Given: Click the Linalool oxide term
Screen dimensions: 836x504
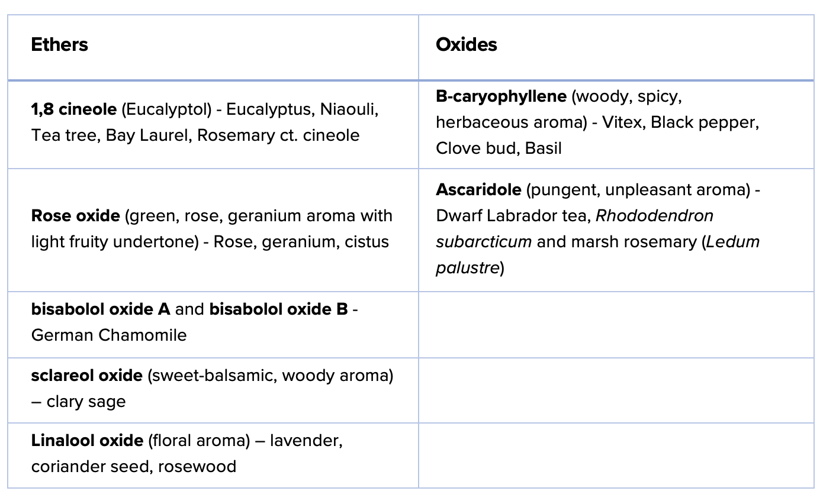Looking at the screenshot, I should coord(87,440).
